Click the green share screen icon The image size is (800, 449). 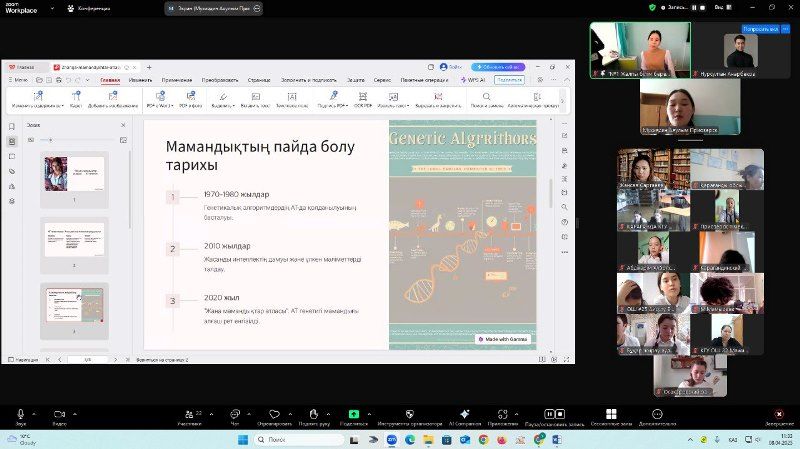(353, 413)
